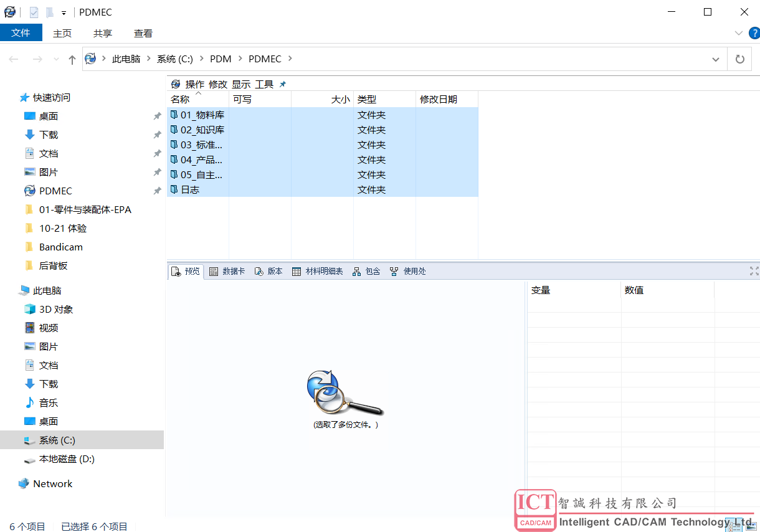Switch to the 使用处 tab
760x532 pixels.
click(408, 272)
